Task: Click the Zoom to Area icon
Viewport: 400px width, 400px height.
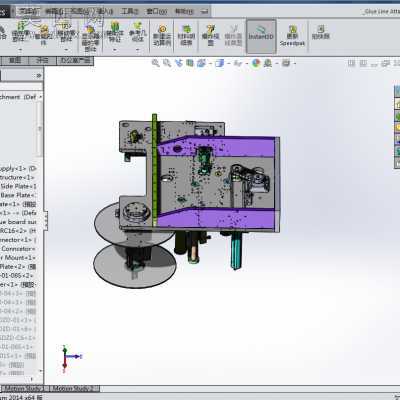Action: point(167,63)
